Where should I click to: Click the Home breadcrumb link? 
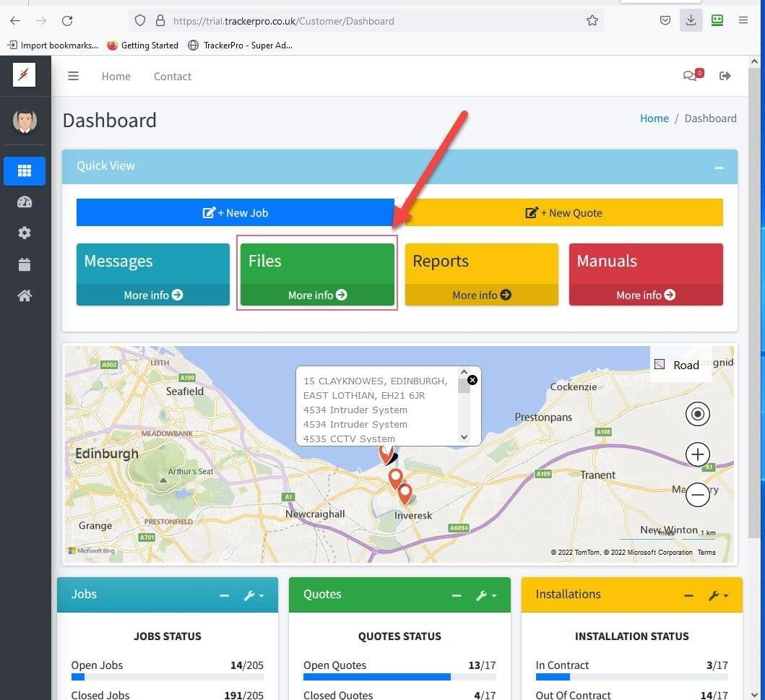[654, 118]
